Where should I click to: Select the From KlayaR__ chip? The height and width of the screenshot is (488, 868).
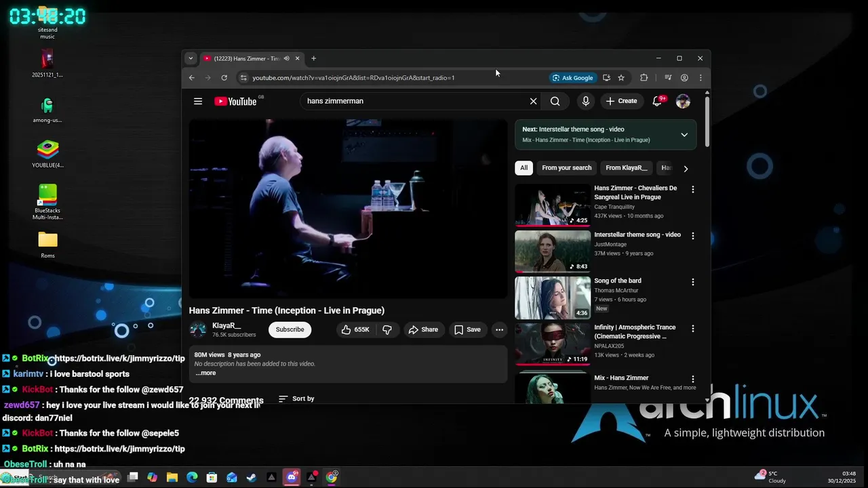pos(626,167)
